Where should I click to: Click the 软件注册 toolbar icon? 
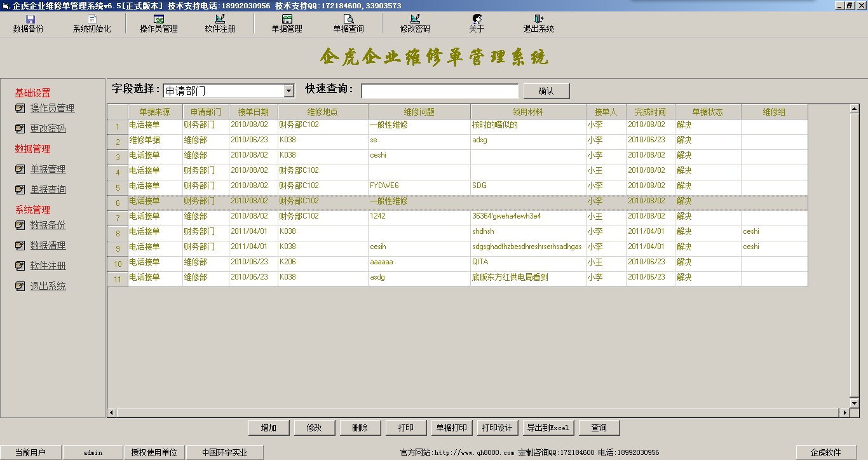click(220, 24)
